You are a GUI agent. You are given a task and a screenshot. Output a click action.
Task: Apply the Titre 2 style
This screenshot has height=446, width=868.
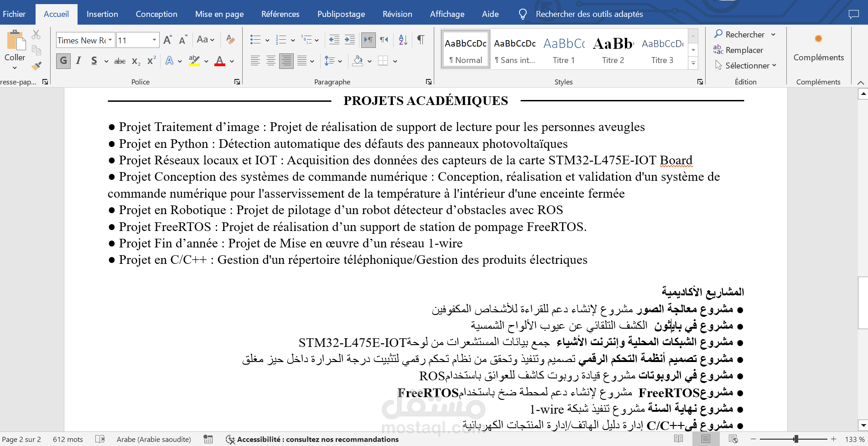[613, 49]
